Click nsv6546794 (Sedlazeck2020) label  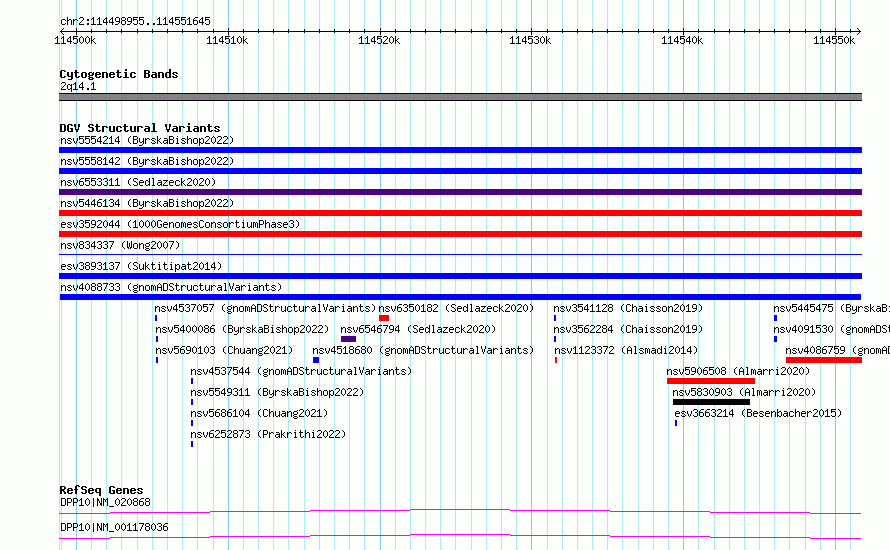point(418,329)
